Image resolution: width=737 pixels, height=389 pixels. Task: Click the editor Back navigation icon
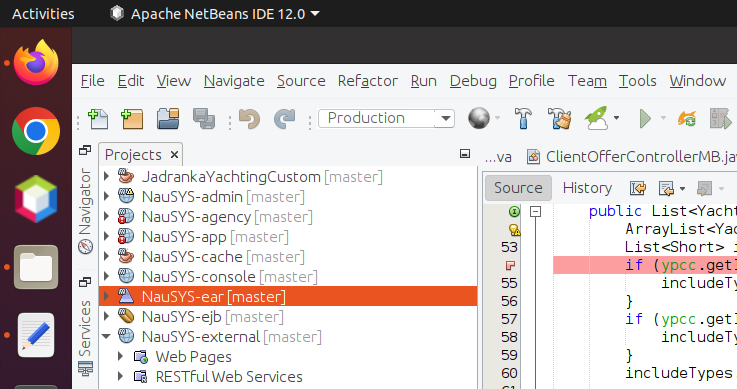(x=666, y=188)
